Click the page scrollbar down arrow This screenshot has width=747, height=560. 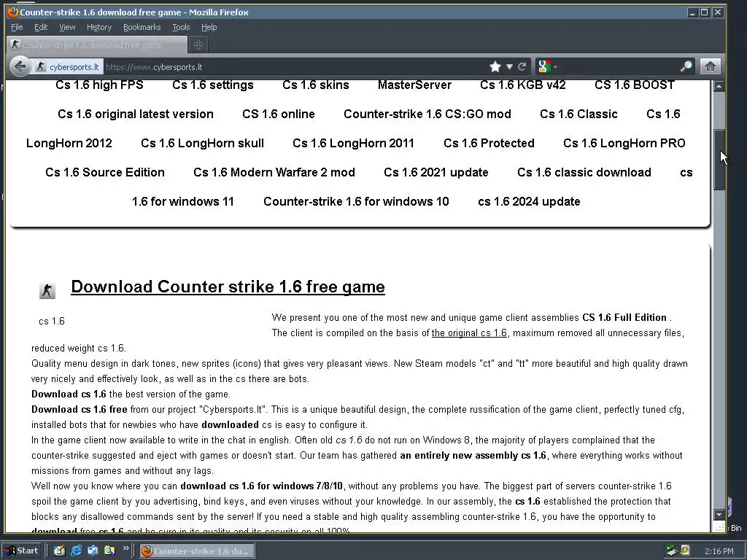click(x=719, y=515)
